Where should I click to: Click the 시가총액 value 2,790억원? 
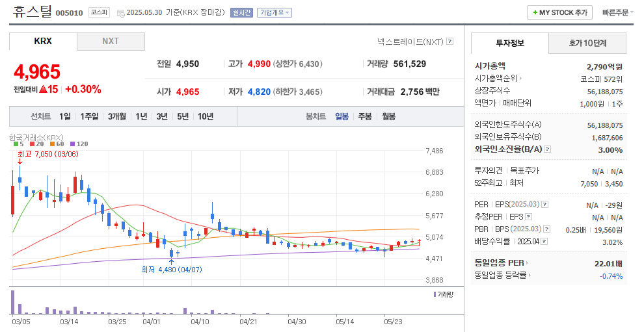point(604,67)
